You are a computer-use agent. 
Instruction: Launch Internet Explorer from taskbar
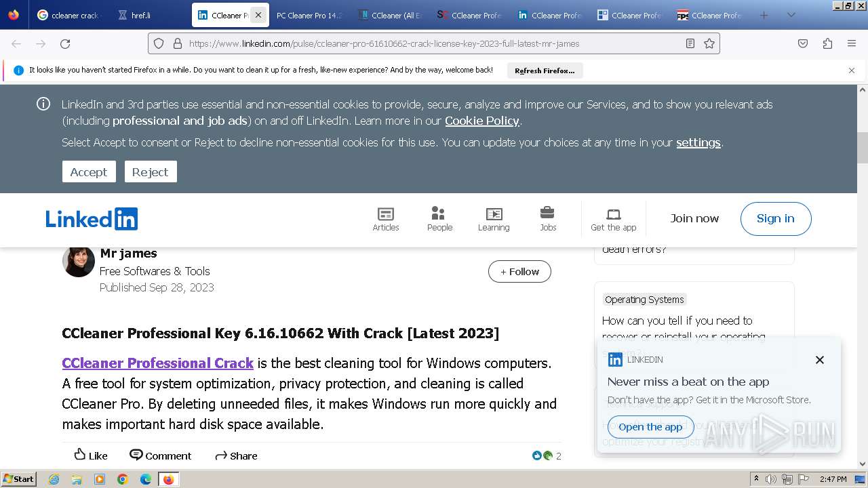(x=54, y=479)
